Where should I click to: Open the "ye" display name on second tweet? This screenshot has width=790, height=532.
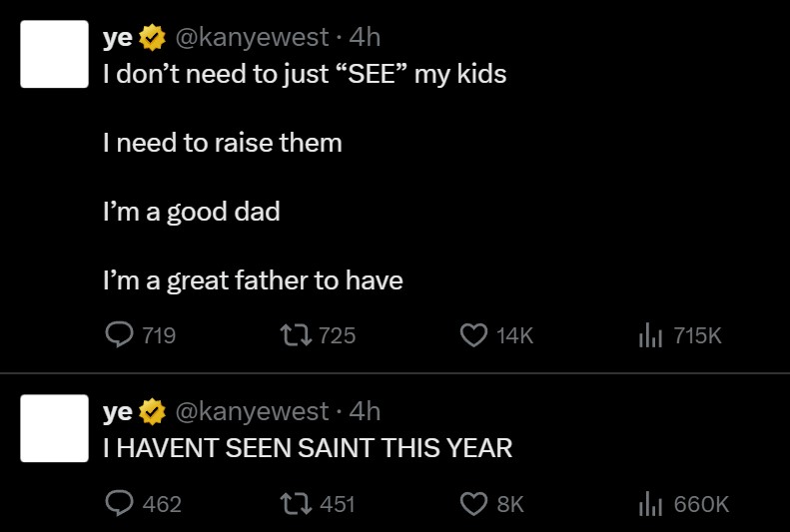118,411
